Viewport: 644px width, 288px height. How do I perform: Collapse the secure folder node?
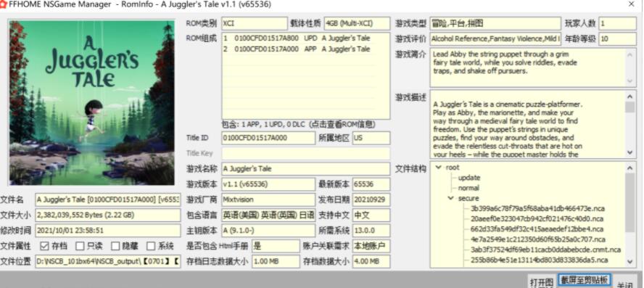[451, 198]
